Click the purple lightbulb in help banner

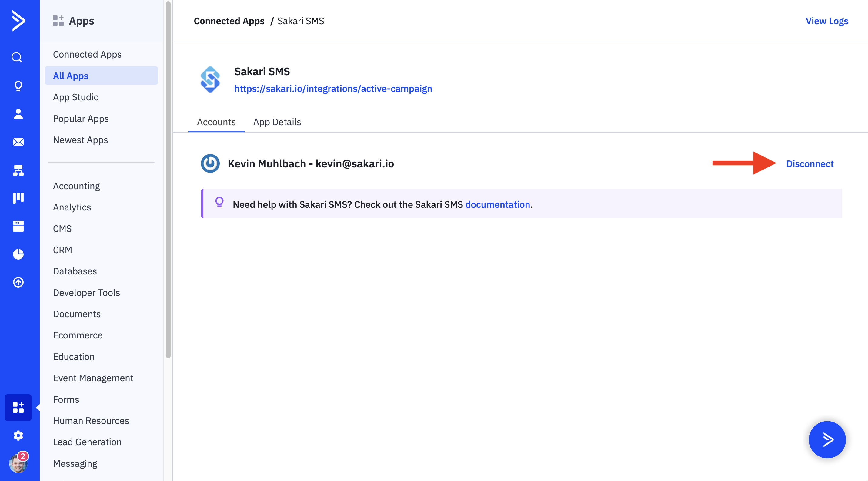click(219, 202)
